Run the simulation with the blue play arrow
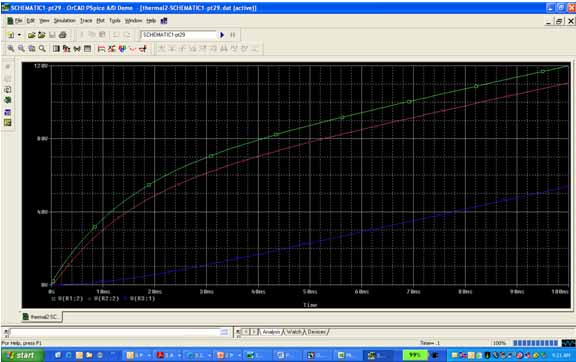The width and height of the screenshot is (576, 362). click(222, 35)
